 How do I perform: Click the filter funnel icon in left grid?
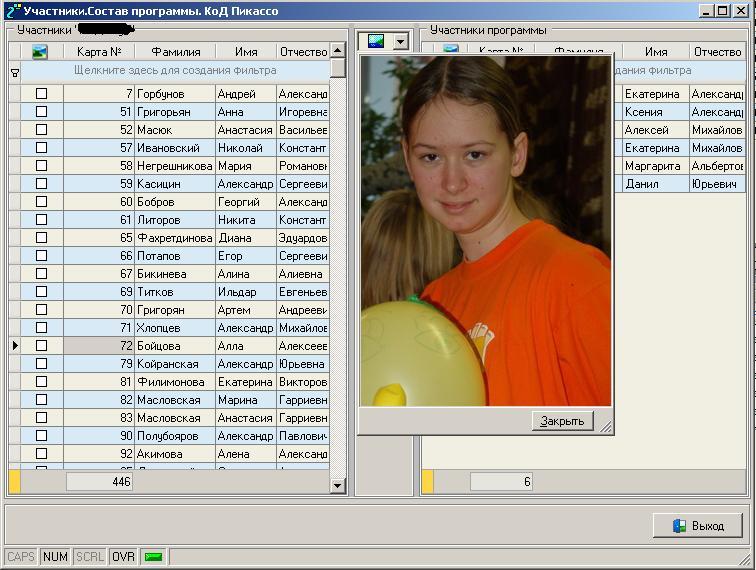coord(15,73)
